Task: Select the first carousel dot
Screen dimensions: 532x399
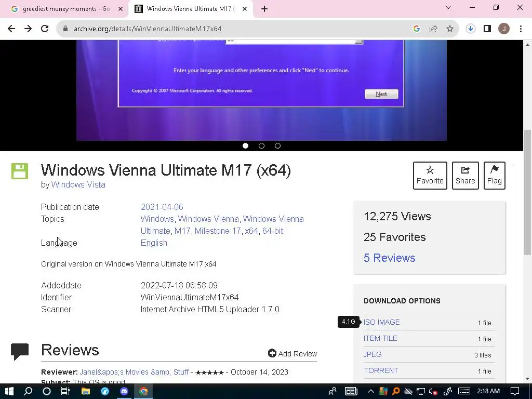Action: pos(246,146)
